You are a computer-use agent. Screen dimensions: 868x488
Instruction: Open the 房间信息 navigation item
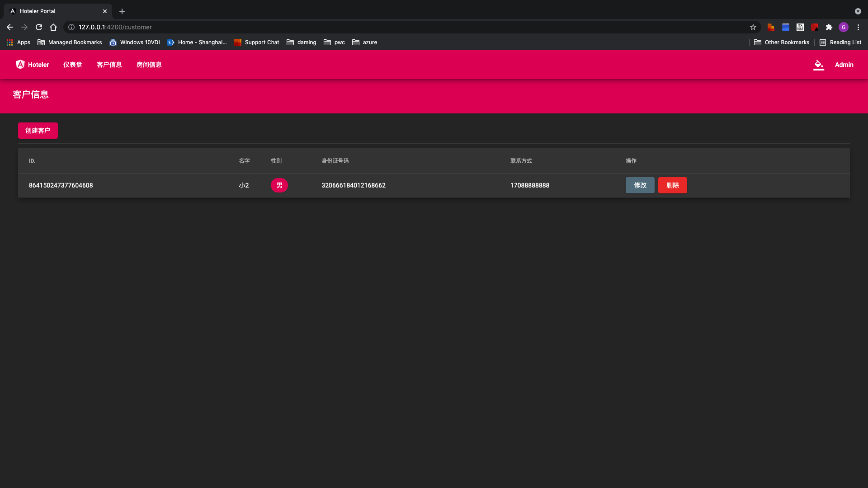point(149,65)
